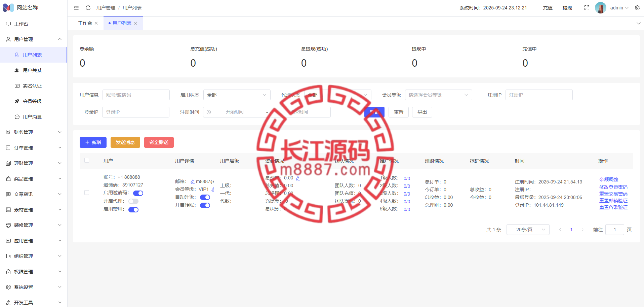Close the 工作台 tab
Viewport: 644px width, 307px height.
coord(96,23)
